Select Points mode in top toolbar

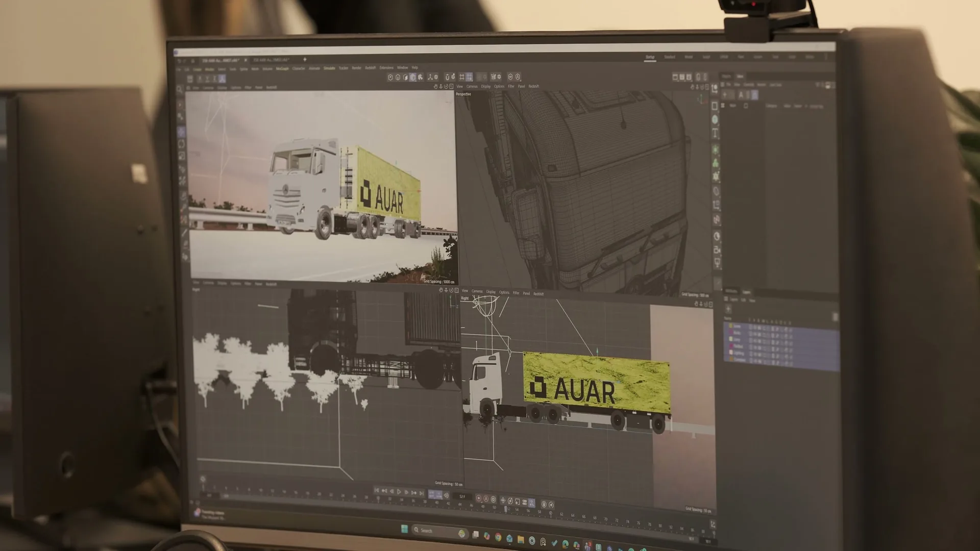(390, 78)
